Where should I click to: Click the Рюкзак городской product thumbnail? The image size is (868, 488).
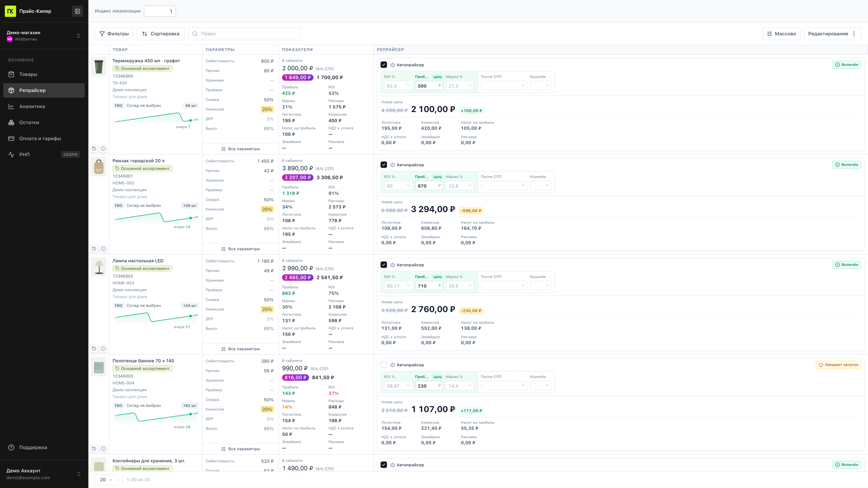99,167
